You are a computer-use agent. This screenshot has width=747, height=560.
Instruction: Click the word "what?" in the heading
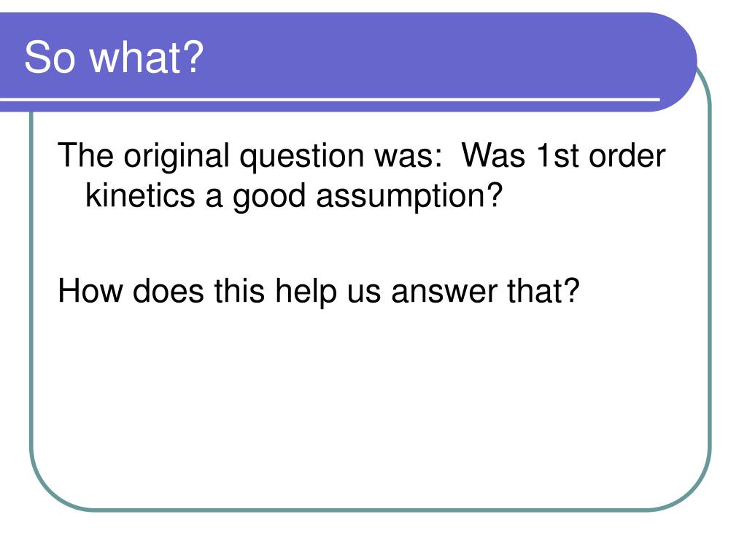[147, 58]
